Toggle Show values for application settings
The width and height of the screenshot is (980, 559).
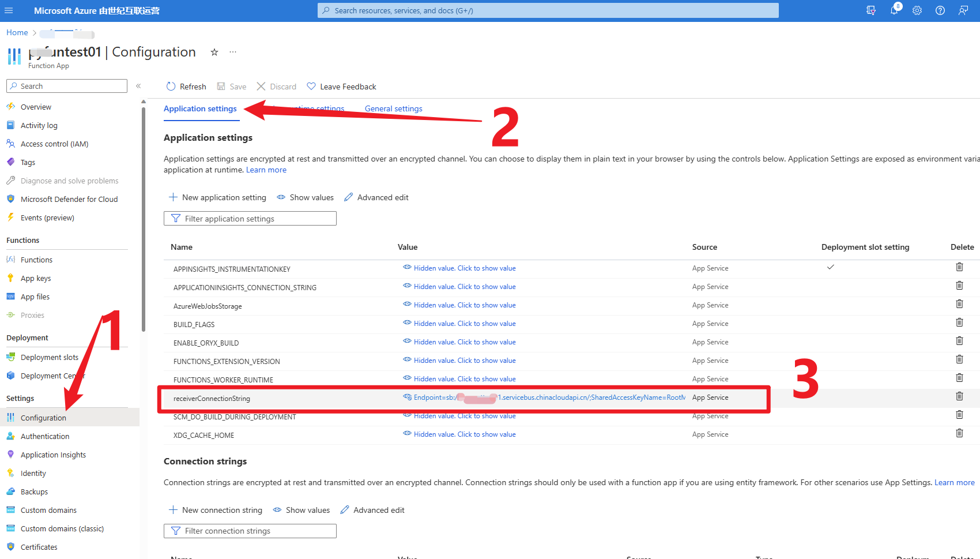click(305, 197)
